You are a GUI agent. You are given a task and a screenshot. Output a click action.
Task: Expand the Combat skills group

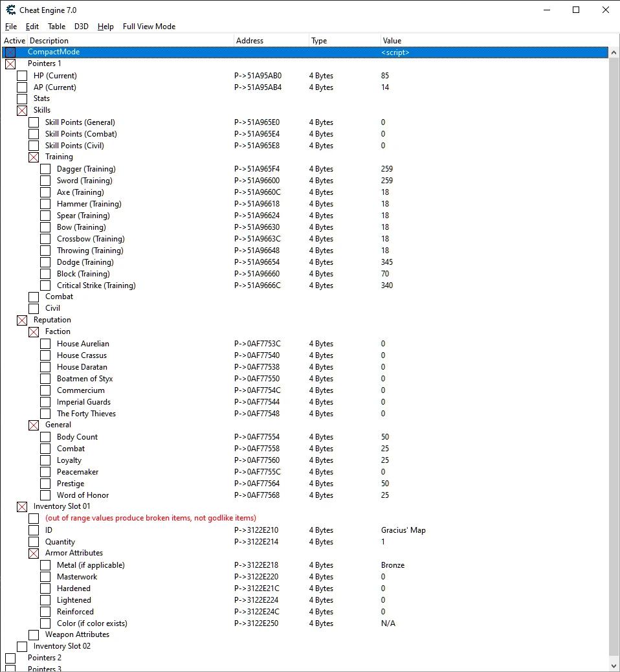coord(34,297)
